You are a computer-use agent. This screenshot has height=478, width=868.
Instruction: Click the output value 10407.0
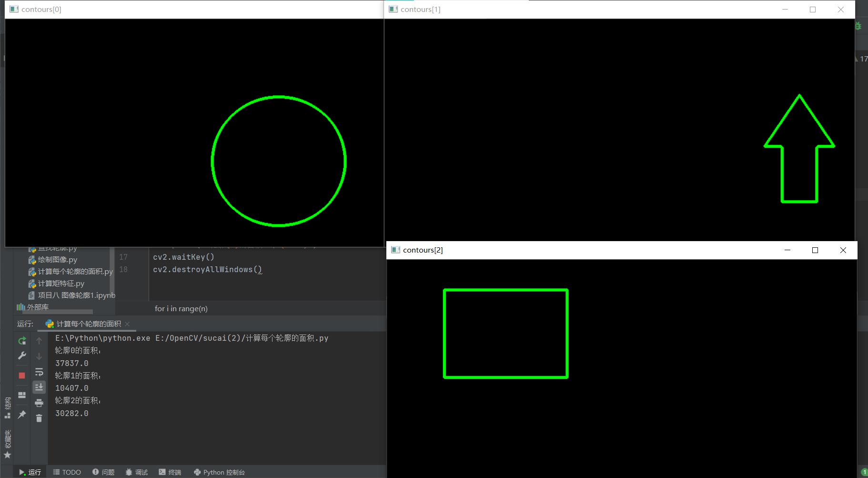(x=72, y=388)
